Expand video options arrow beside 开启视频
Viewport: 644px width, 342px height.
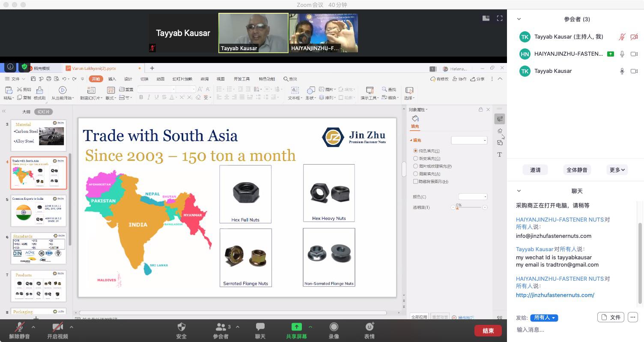point(71,327)
